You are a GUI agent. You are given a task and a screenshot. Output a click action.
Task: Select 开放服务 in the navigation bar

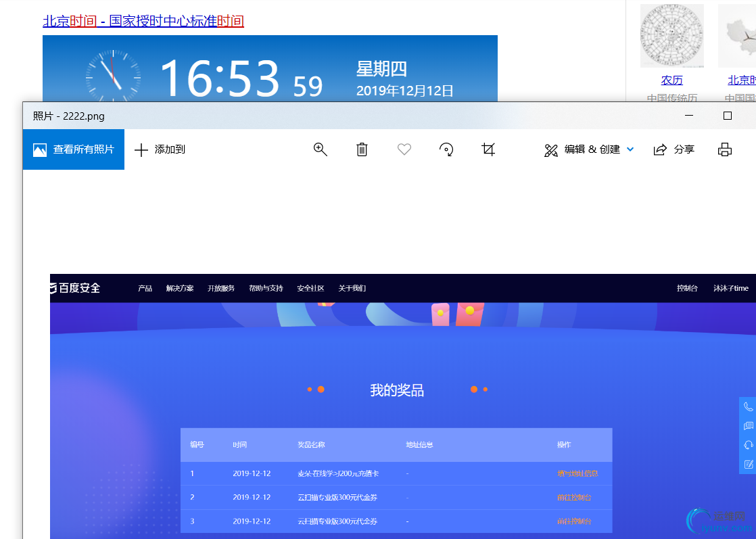click(x=221, y=288)
